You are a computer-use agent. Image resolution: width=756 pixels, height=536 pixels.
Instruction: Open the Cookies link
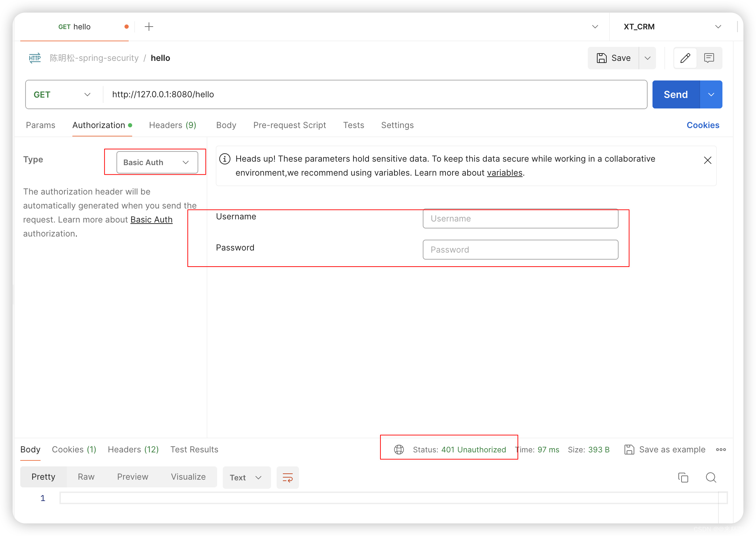pos(703,125)
